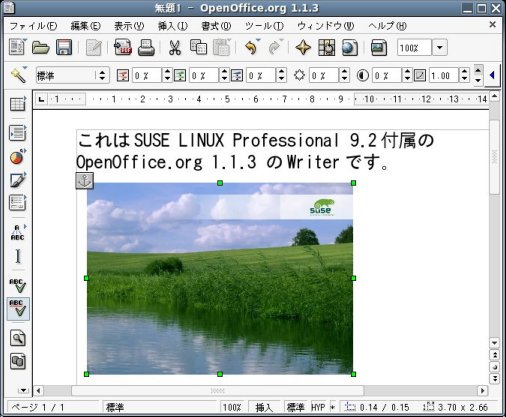Open the 編集(E) menu

[x=85, y=26]
